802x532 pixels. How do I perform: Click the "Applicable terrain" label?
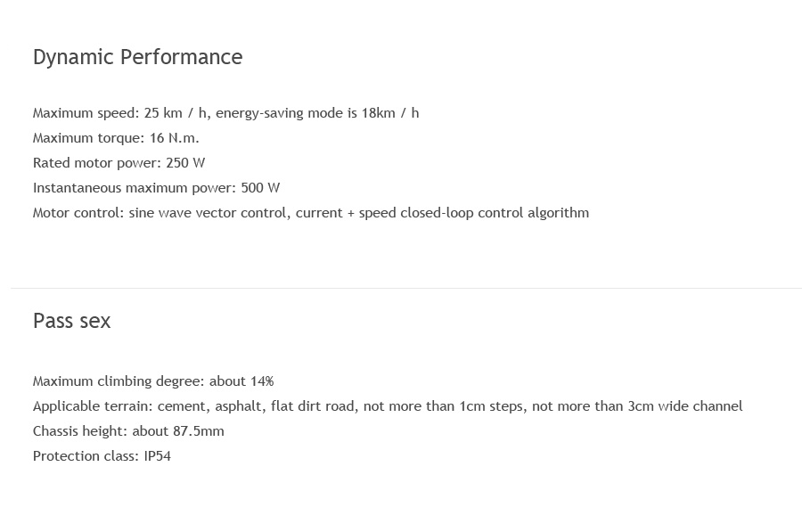[x=92, y=406]
